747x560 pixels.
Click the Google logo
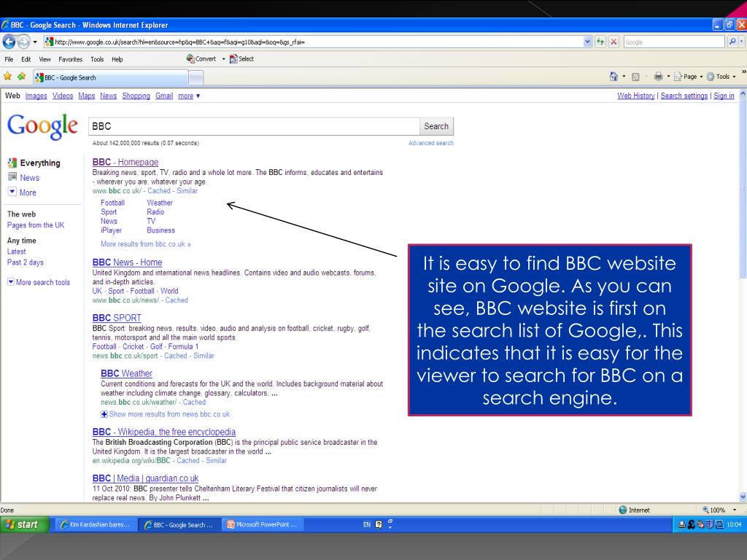[42, 126]
